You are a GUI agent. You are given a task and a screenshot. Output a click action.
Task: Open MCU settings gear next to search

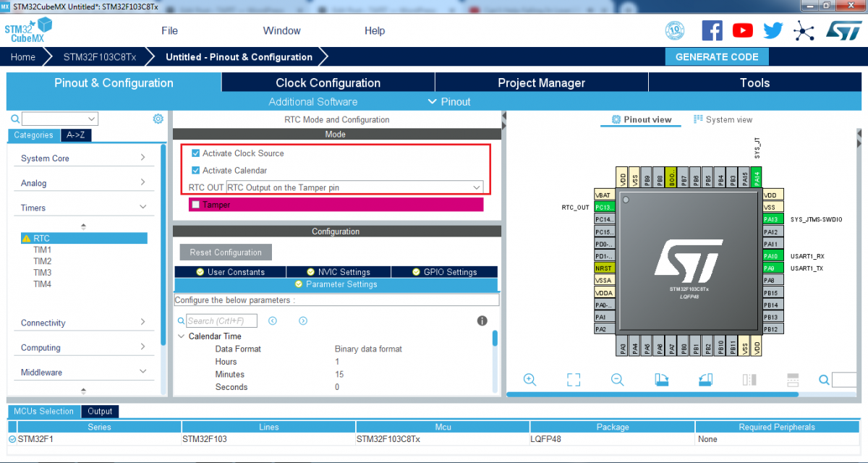(x=158, y=118)
